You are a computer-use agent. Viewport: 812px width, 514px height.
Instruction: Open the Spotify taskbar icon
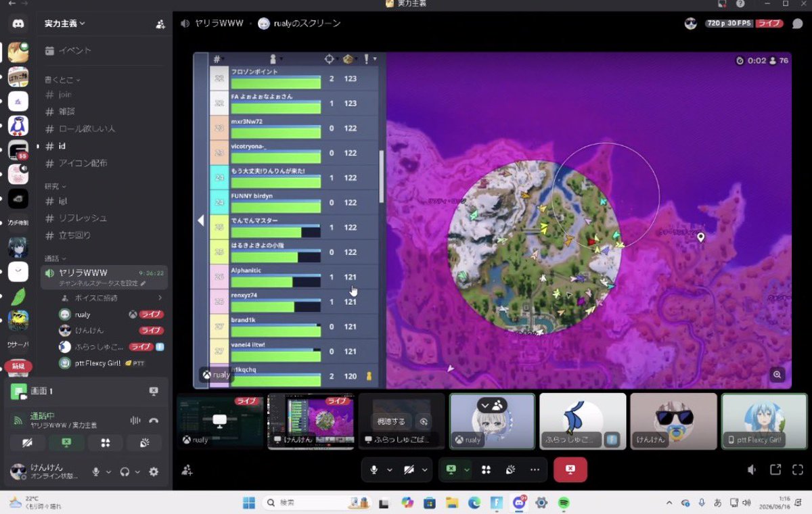pos(564,503)
